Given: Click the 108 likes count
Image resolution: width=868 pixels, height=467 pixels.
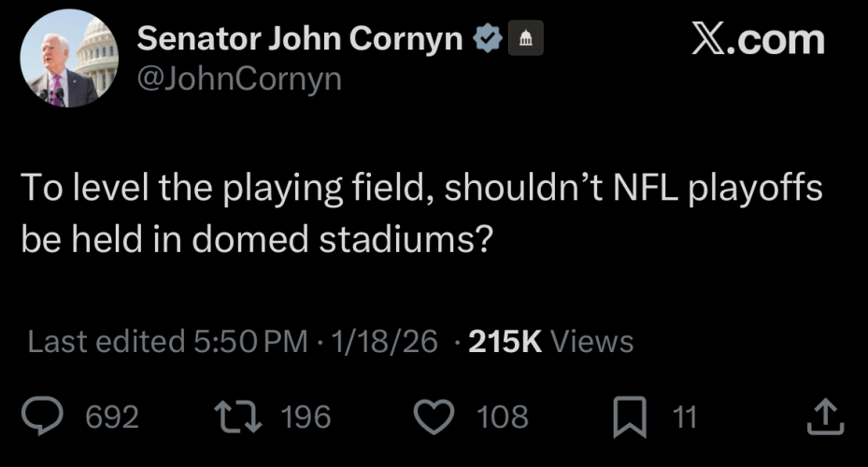Looking at the screenshot, I should click(503, 417).
